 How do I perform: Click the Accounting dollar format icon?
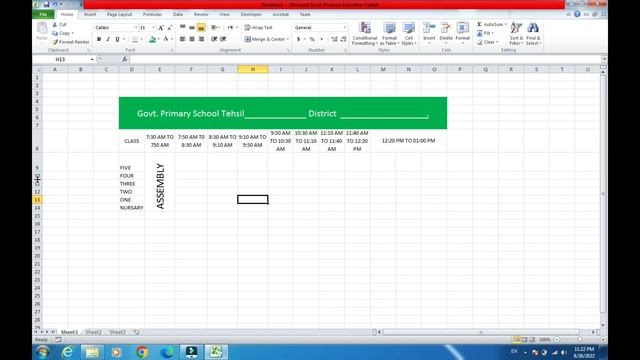pos(298,39)
